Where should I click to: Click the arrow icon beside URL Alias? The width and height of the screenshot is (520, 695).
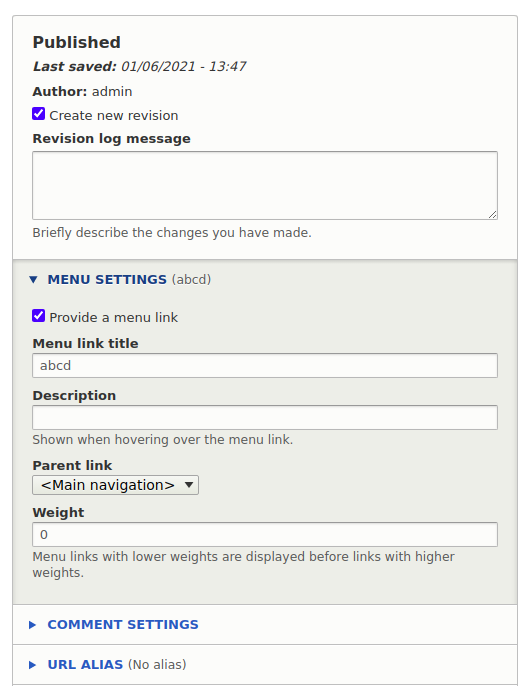pos(32,665)
